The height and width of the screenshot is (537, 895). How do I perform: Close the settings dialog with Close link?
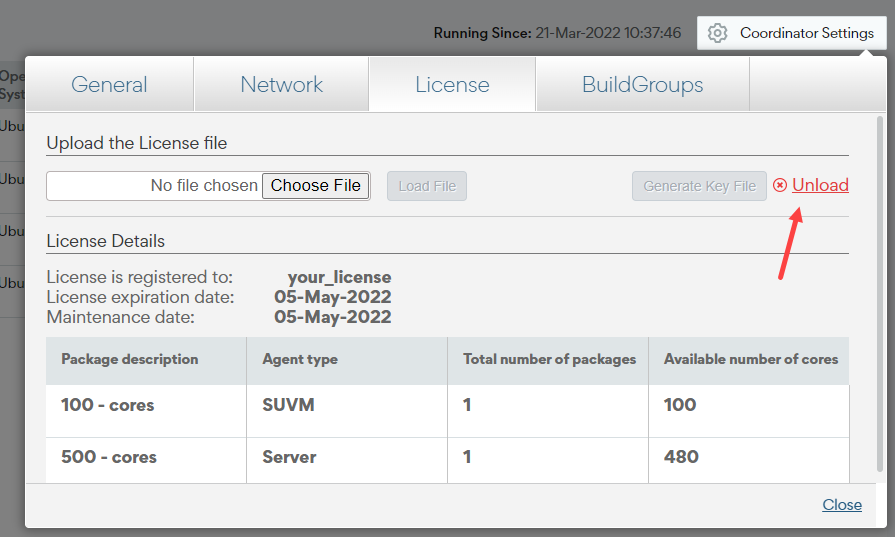coord(842,504)
